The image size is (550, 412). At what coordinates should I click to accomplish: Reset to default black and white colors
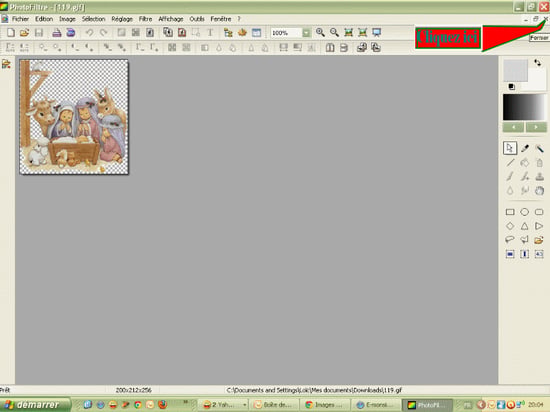(x=512, y=86)
